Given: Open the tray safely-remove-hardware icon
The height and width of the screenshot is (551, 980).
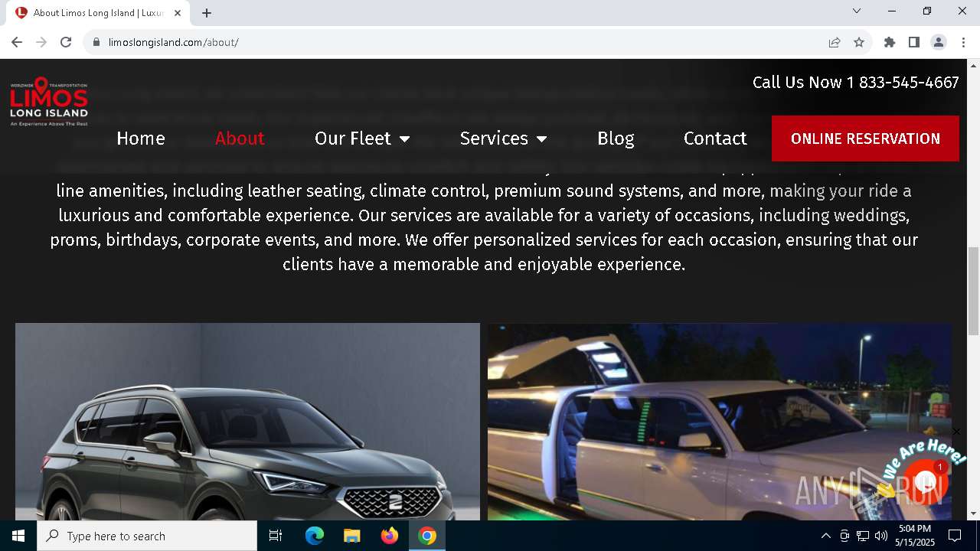Looking at the screenshot, I should (844, 536).
